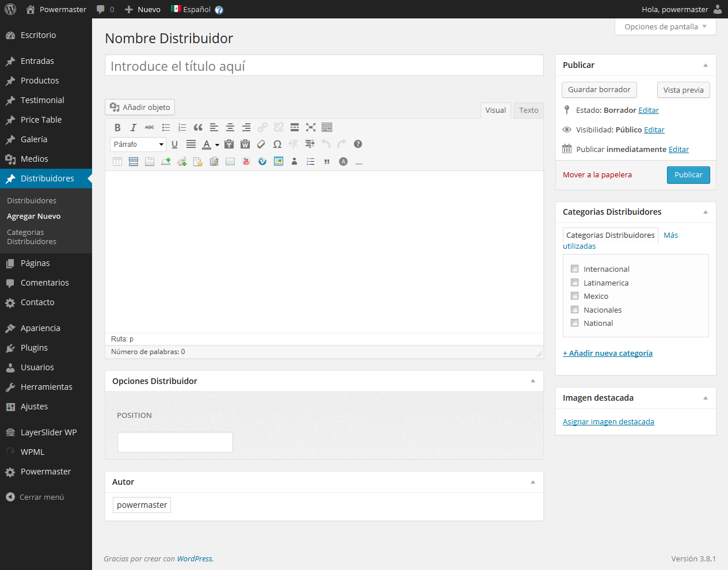Enable the Nacionales category checkbox
The height and width of the screenshot is (570, 728).
574,310
